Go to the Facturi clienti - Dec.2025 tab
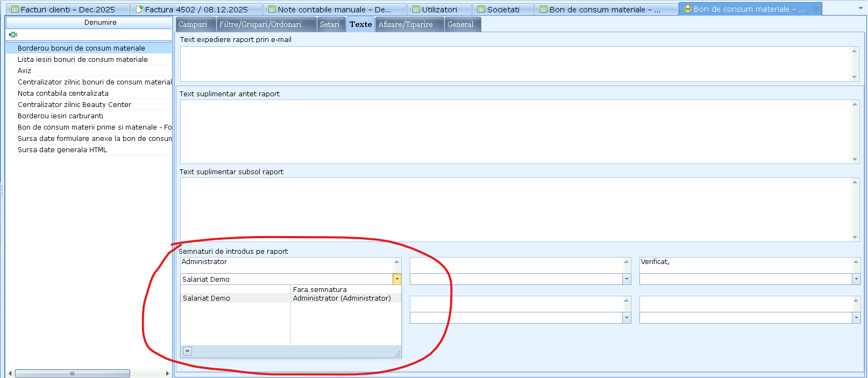This screenshot has width=868, height=378. point(67,9)
